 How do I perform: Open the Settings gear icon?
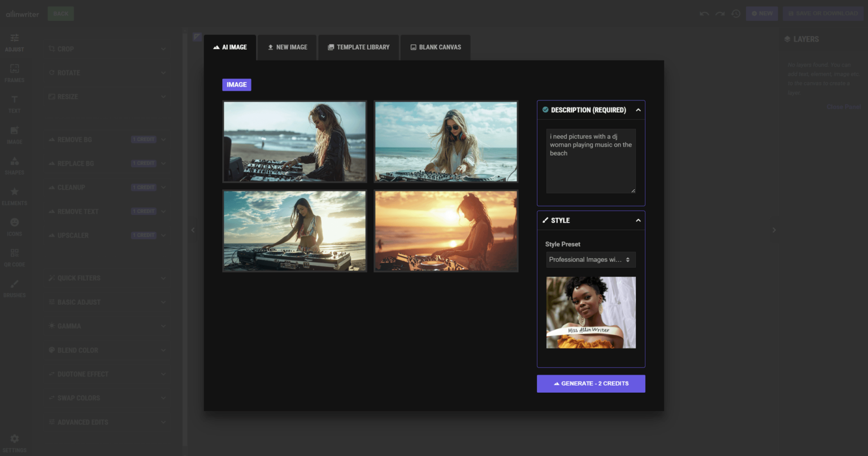(15, 443)
